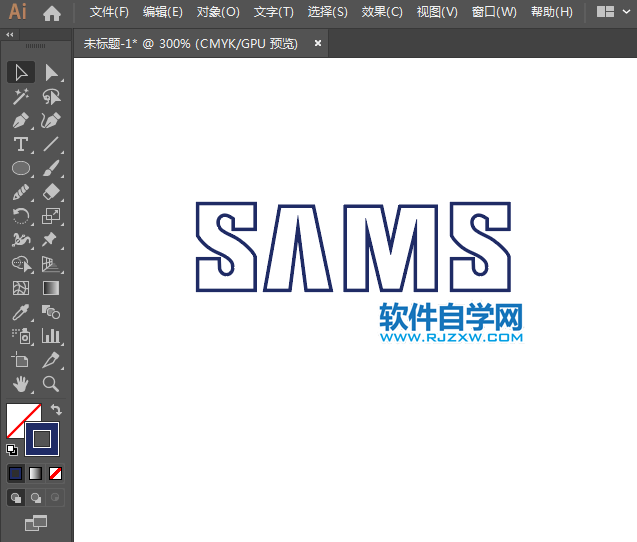Image resolution: width=637 pixels, height=542 pixels.
Task: Click the dark blue stroke color swatch
Action: point(42,438)
